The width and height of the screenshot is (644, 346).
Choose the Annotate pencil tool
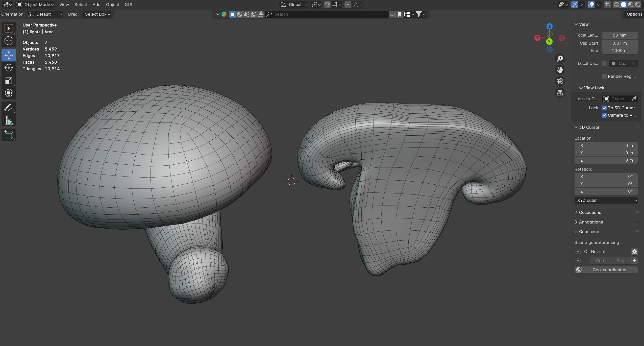tap(9, 108)
